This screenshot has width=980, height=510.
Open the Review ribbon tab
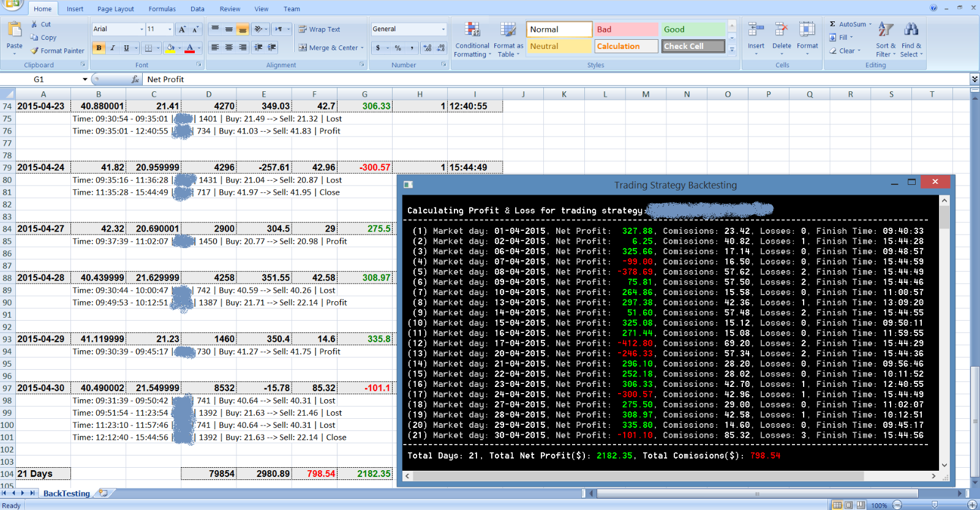tap(230, 9)
